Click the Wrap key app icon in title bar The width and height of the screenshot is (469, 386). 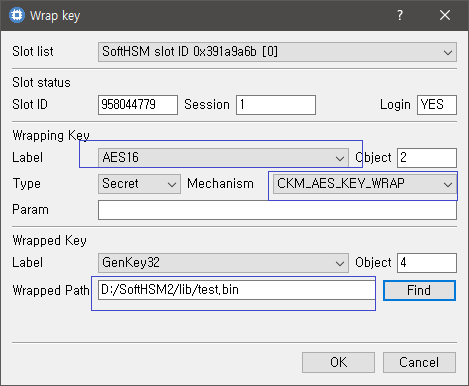click(17, 15)
